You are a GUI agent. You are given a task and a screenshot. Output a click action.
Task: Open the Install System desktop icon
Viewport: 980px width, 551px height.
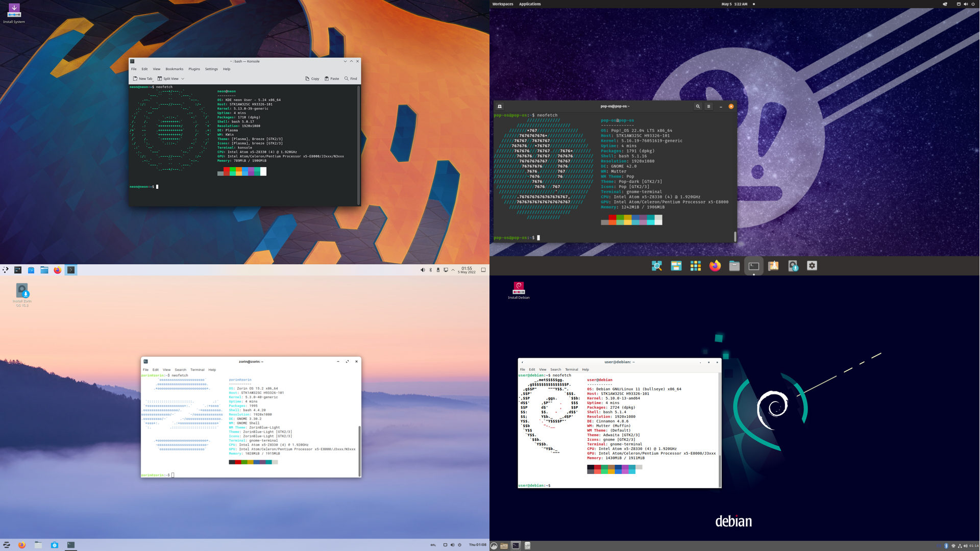point(14,13)
